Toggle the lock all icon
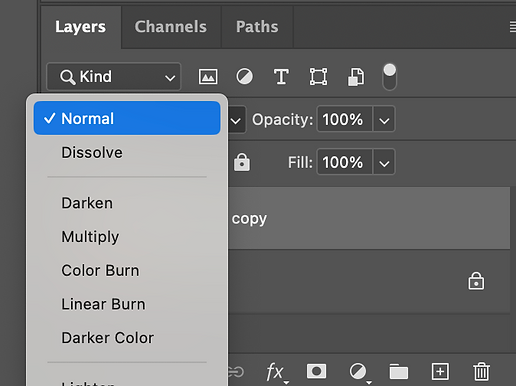 pos(242,162)
